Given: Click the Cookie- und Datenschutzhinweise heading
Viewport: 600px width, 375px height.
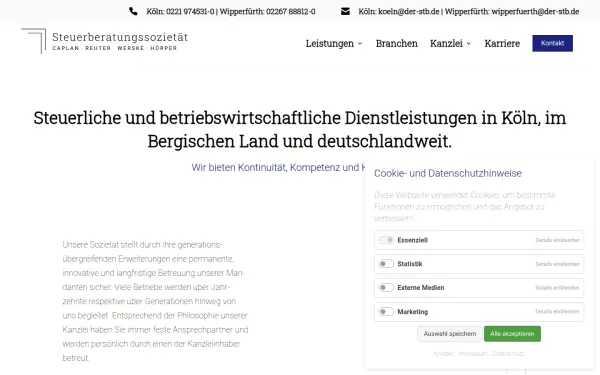Looking at the screenshot, I should [448, 173].
